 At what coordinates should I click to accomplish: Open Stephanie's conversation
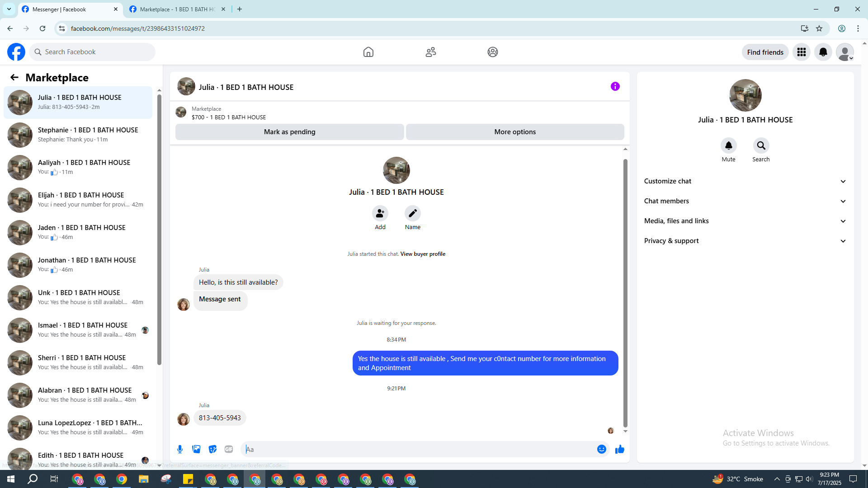[x=78, y=135]
